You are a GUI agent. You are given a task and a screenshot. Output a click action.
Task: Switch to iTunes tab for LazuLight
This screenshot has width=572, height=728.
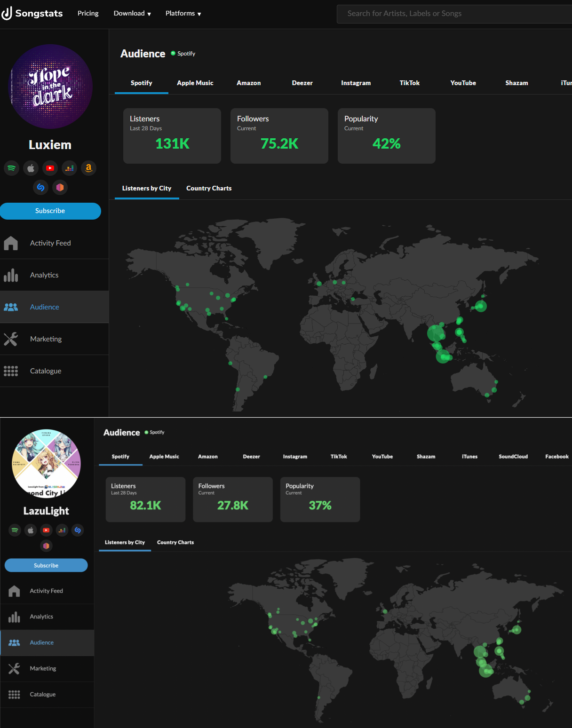click(x=469, y=457)
